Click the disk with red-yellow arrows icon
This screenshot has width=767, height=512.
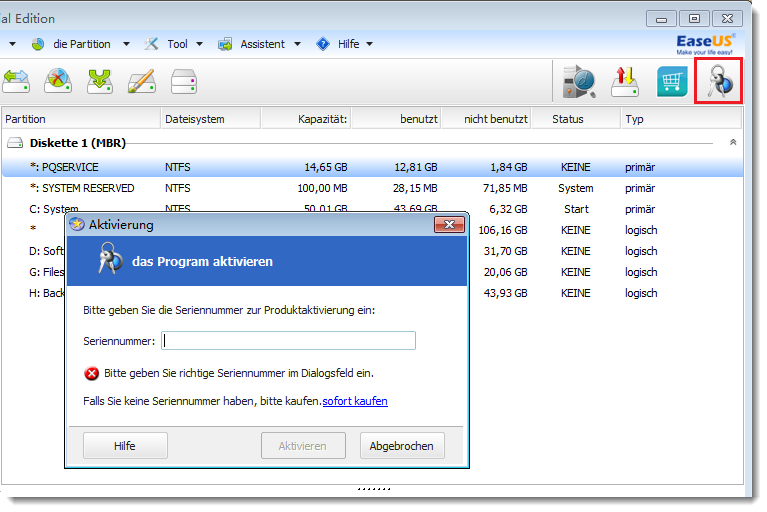point(626,81)
